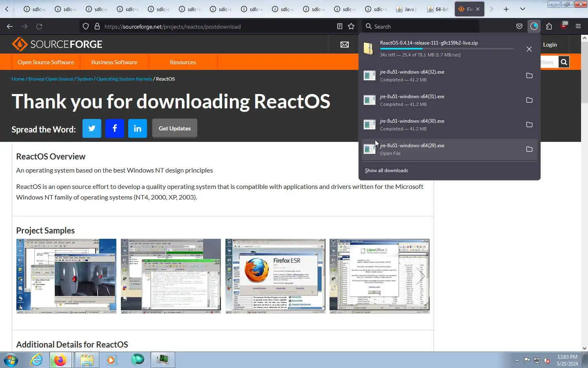Open the Extensions puzzle icon
The height and width of the screenshot is (368, 588).
coord(549,26)
